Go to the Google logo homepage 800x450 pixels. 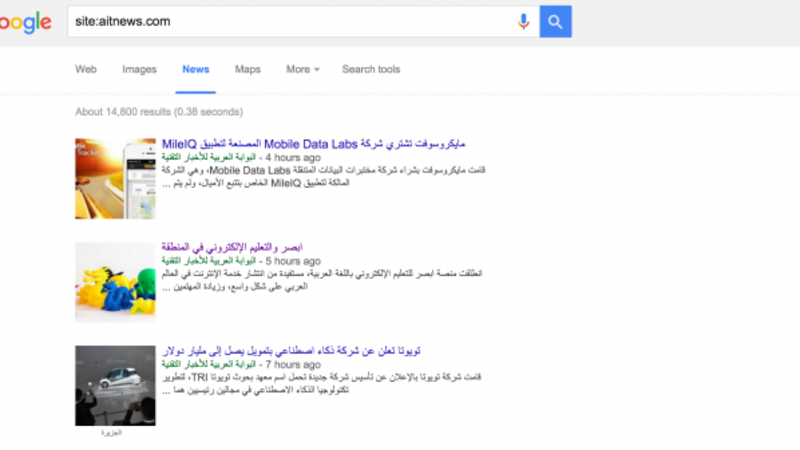[26, 22]
